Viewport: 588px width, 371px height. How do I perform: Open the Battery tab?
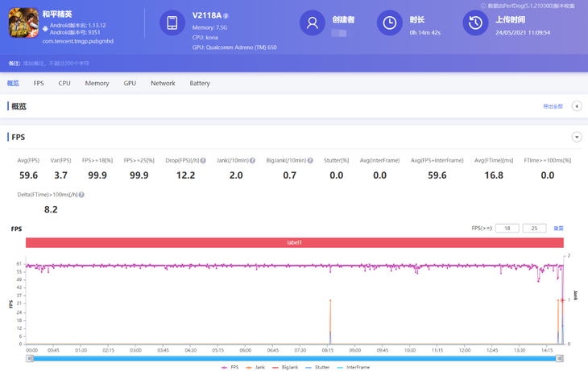(x=200, y=84)
